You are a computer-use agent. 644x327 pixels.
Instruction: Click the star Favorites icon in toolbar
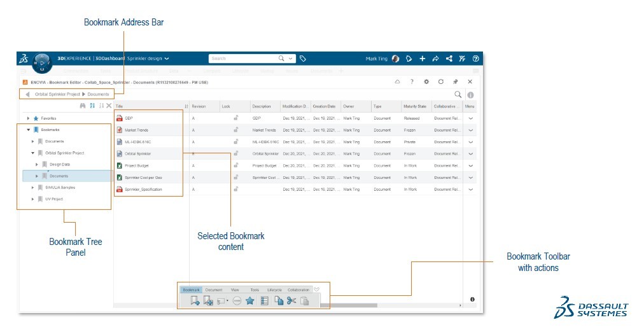(x=250, y=301)
